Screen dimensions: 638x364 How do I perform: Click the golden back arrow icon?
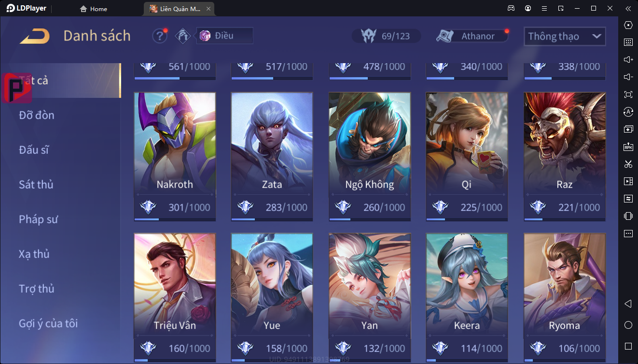click(34, 36)
